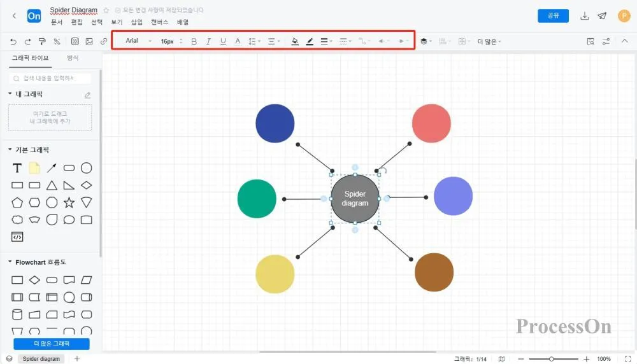
Task: Click the find and replace page icon
Action: pyautogui.click(x=590, y=41)
